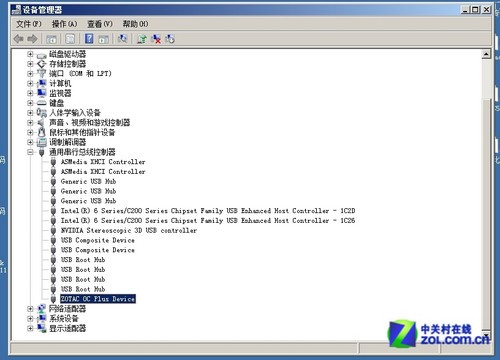
Task: Click the sound controllers speaker icon
Action: (41, 123)
